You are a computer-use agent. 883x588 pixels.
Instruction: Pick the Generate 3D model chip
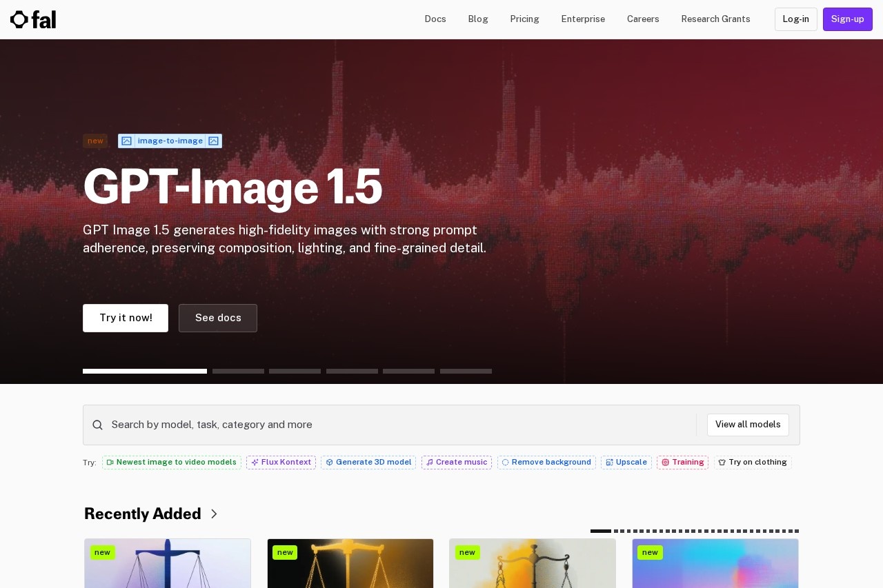click(x=368, y=463)
